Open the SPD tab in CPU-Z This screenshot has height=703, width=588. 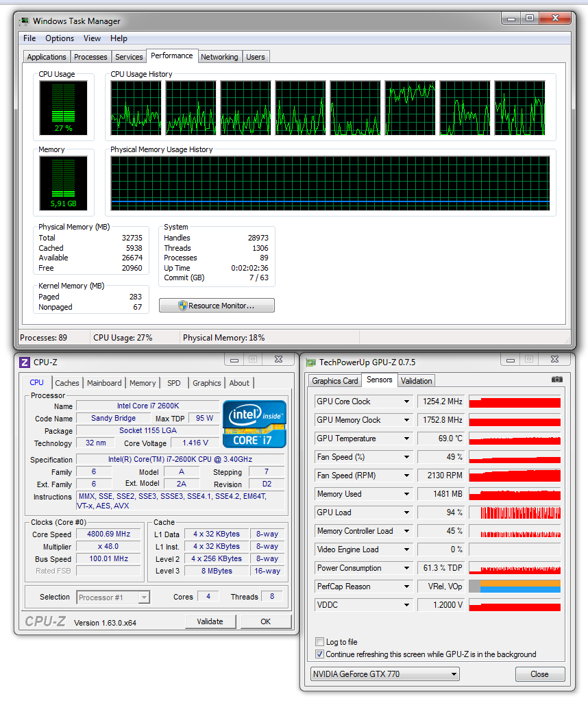[x=174, y=383]
